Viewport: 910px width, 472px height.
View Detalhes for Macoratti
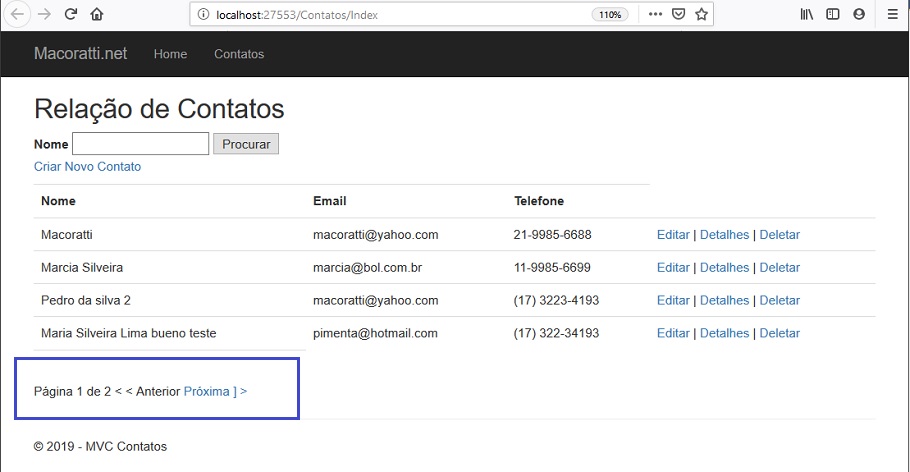point(724,235)
